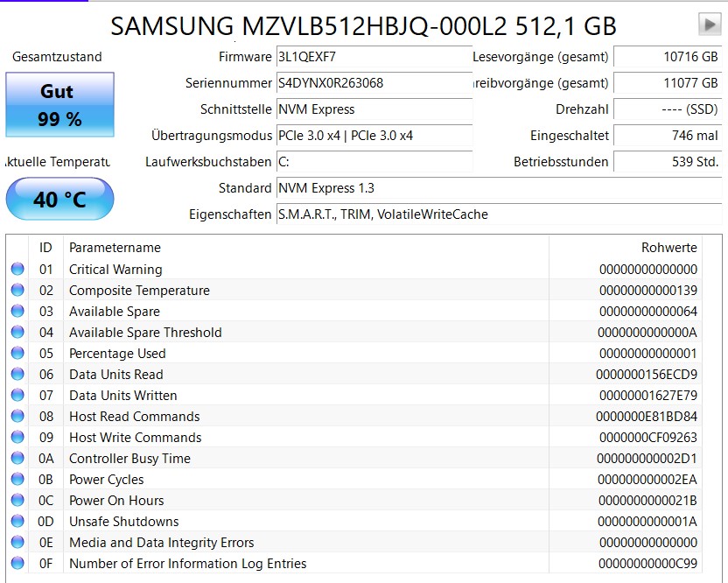Click raw value 00000000000139
This screenshot has width=728, height=583.
coord(648,291)
